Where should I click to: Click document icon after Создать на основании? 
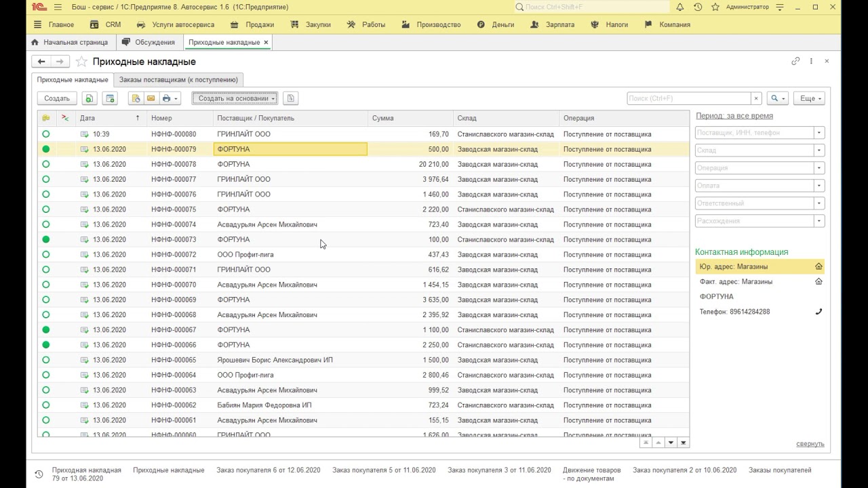point(290,98)
